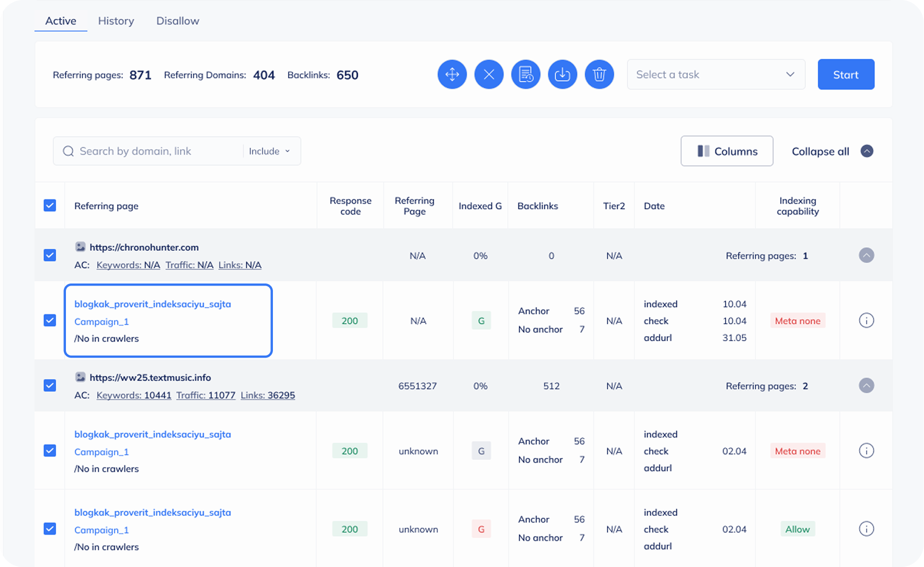Screen dimensions: 924x567
Task: Click the Collapse all chevron button
Action: click(x=867, y=151)
